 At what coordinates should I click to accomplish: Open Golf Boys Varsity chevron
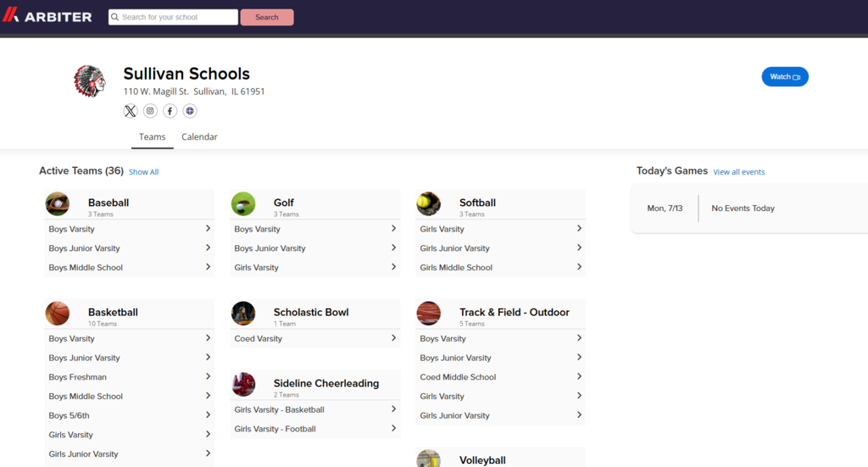pos(393,229)
